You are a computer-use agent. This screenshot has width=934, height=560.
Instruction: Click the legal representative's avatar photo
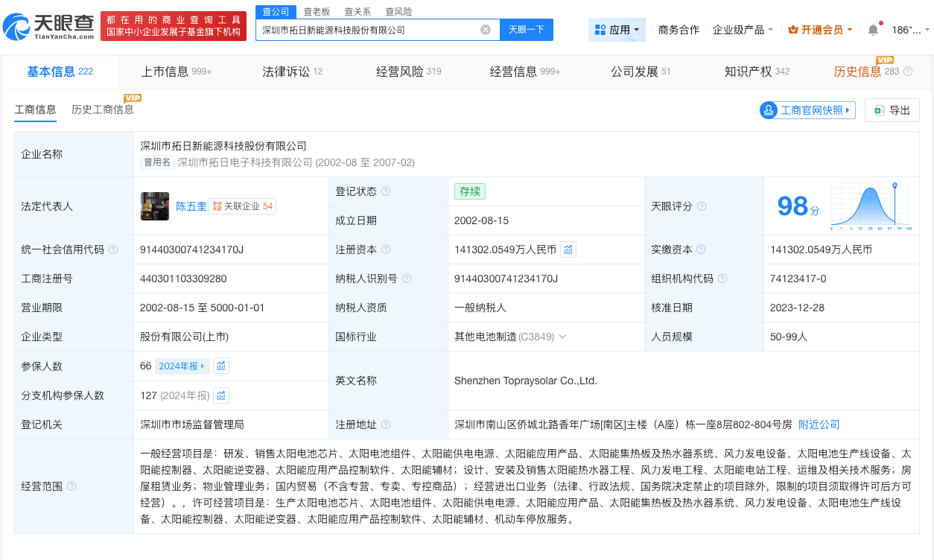155,206
